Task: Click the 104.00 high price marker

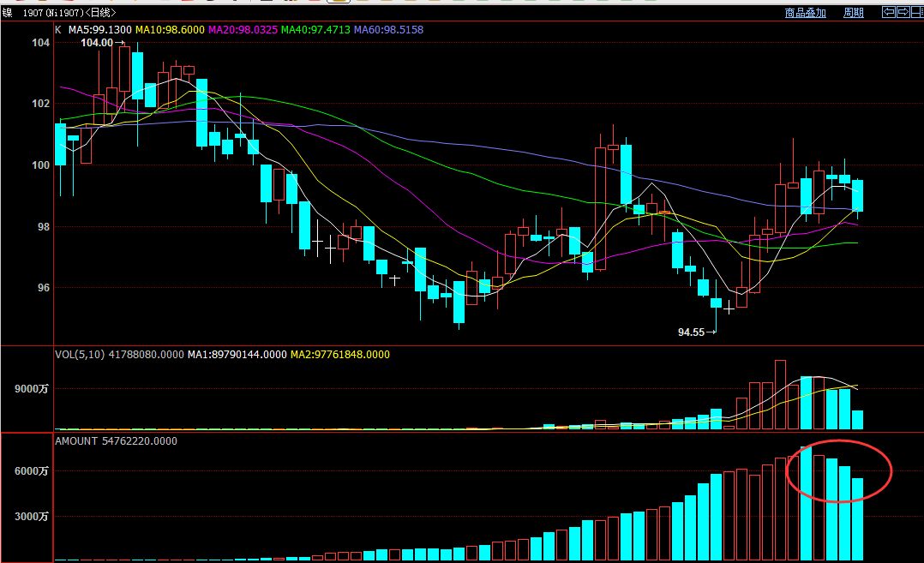Action: 97,42
